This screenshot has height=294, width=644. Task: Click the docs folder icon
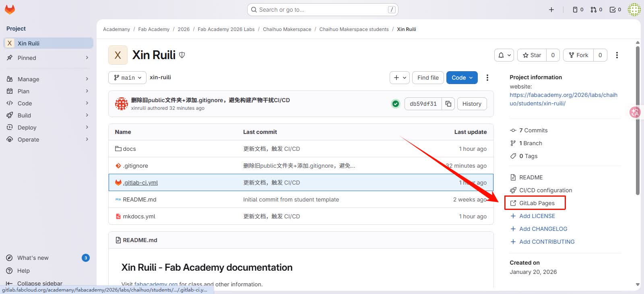coord(118,149)
